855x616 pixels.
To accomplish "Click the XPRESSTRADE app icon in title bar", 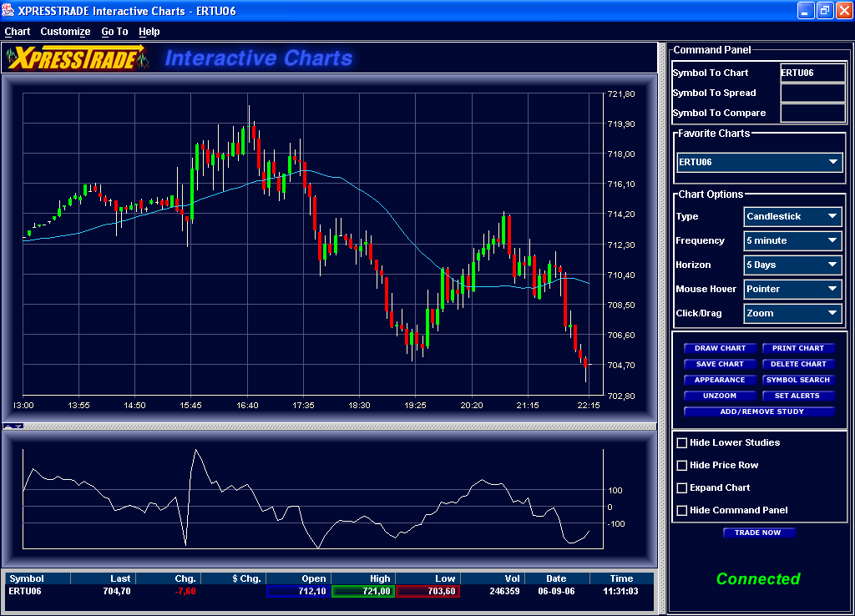I will pos(8,10).
